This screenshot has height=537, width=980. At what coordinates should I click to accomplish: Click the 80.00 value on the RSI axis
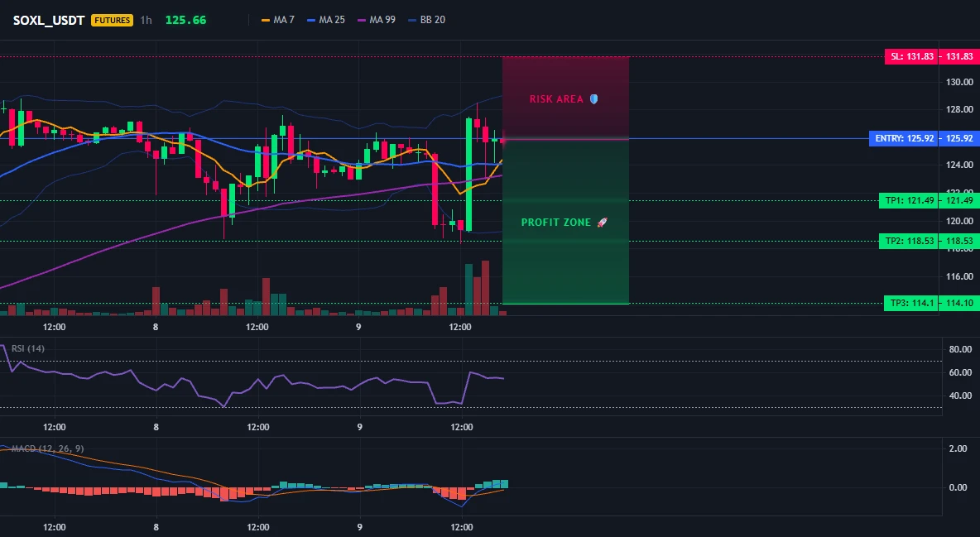coord(961,349)
